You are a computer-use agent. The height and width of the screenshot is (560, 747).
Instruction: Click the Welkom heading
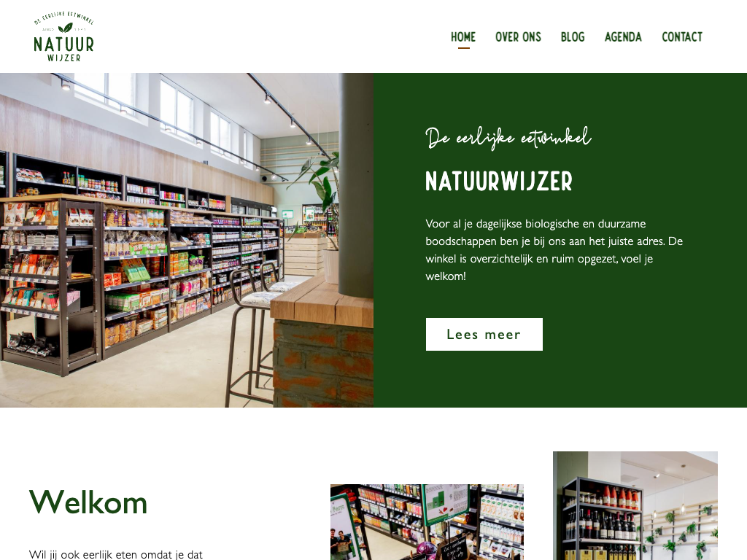(88, 502)
